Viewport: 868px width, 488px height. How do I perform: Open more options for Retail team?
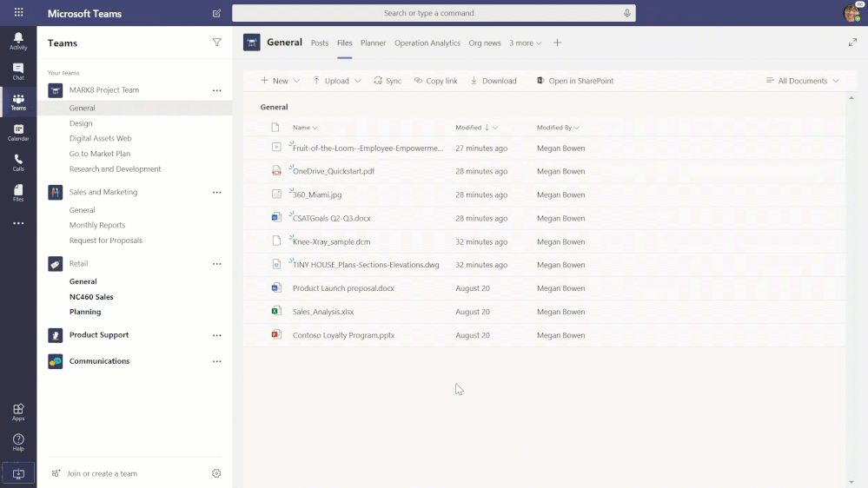click(x=217, y=264)
